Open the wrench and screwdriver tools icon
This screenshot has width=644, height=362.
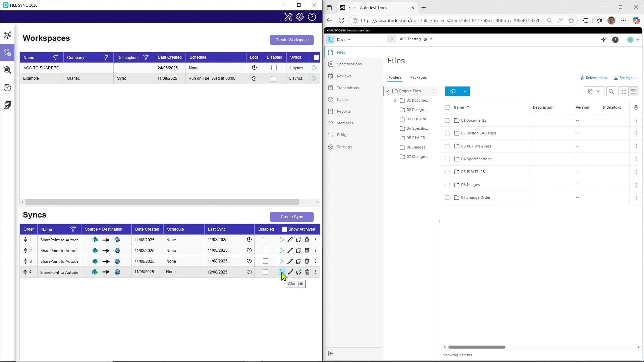click(288, 17)
